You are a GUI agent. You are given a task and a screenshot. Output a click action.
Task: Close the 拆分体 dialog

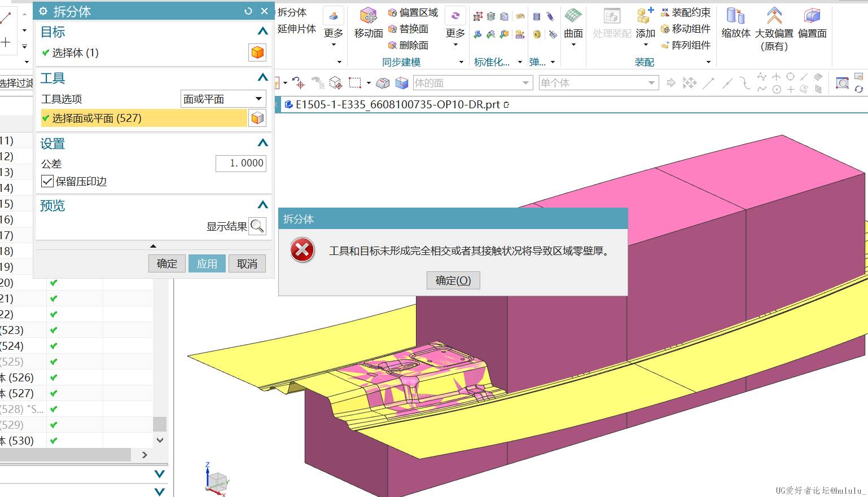(x=264, y=11)
